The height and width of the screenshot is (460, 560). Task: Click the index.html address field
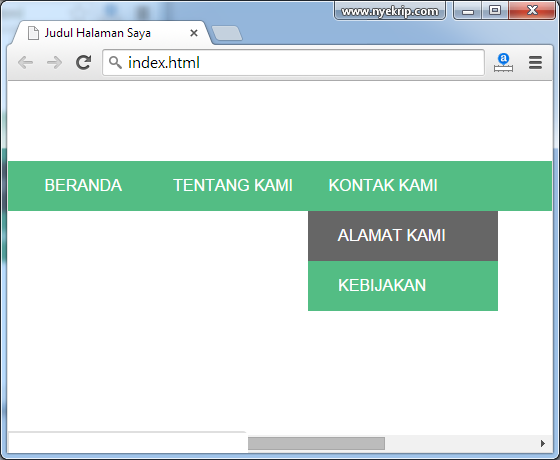click(293, 62)
